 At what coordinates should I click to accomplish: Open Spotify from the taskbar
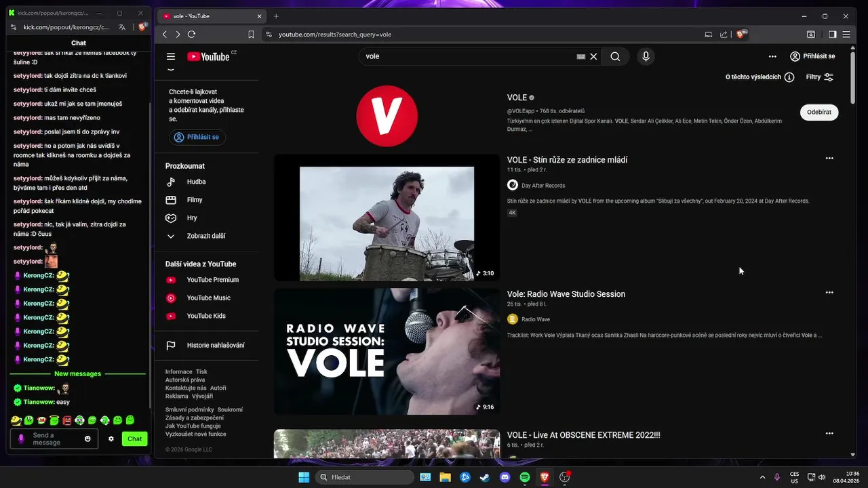tap(525, 477)
